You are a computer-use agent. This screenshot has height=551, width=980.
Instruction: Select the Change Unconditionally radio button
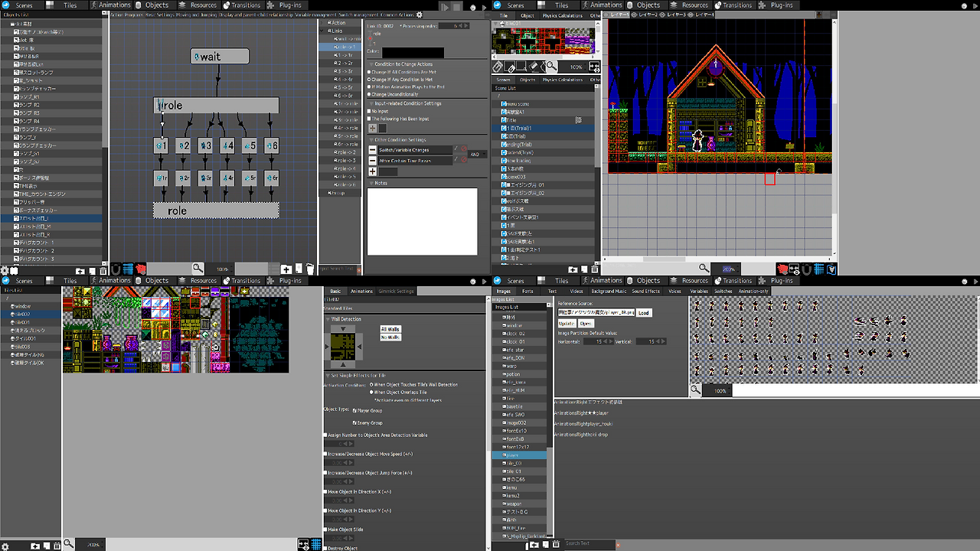pyautogui.click(x=369, y=95)
